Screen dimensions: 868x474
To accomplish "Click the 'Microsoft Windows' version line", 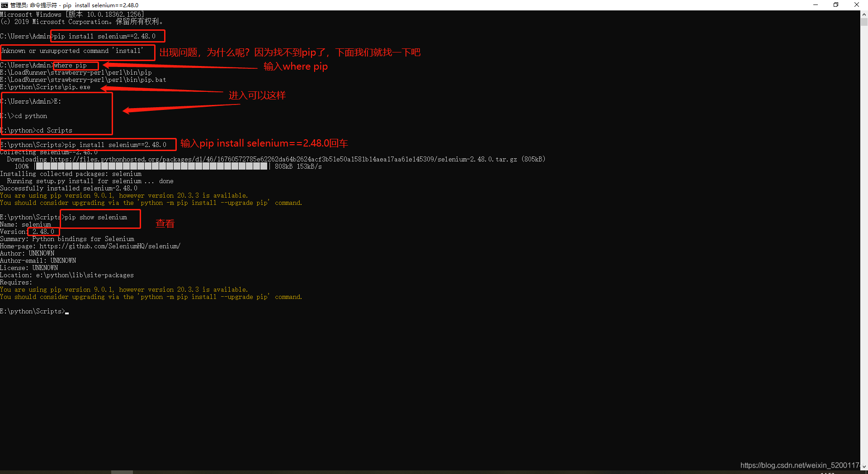I will pos(72,14).
